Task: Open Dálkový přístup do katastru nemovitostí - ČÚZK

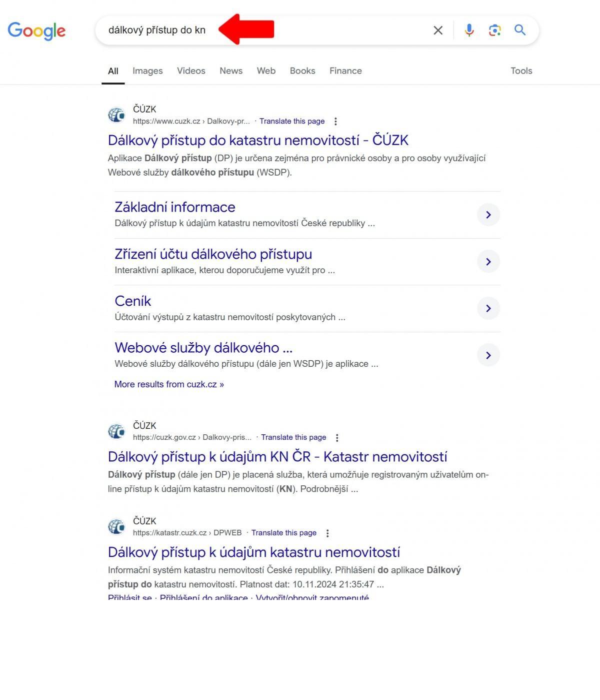Action: coord(258,140)
